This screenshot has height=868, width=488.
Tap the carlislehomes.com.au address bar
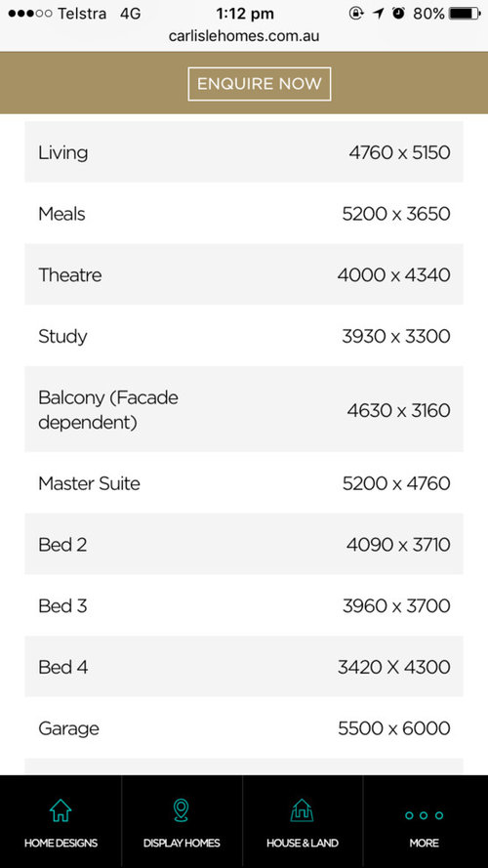pos(244,36)
